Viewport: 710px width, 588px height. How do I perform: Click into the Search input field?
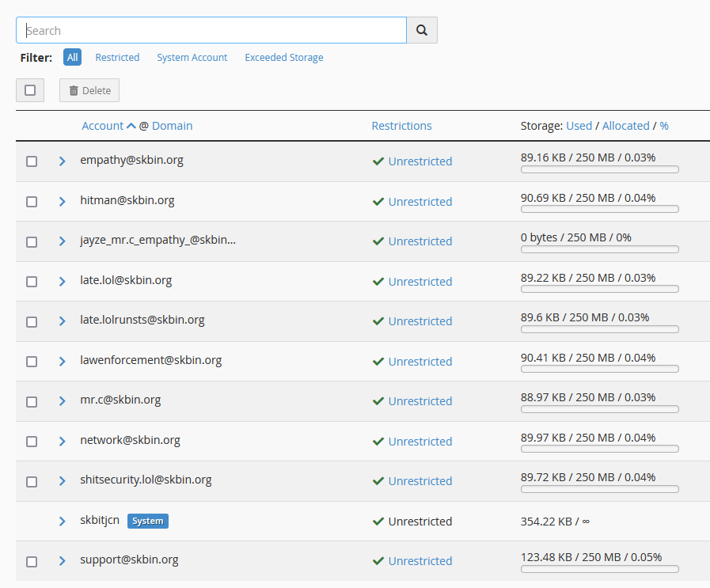coord(211,30)
